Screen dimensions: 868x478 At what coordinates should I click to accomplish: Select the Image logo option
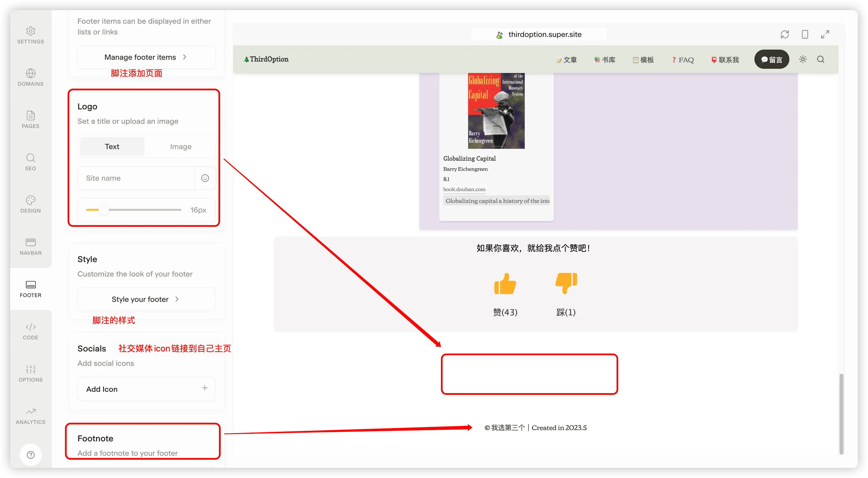pos(181,146)
